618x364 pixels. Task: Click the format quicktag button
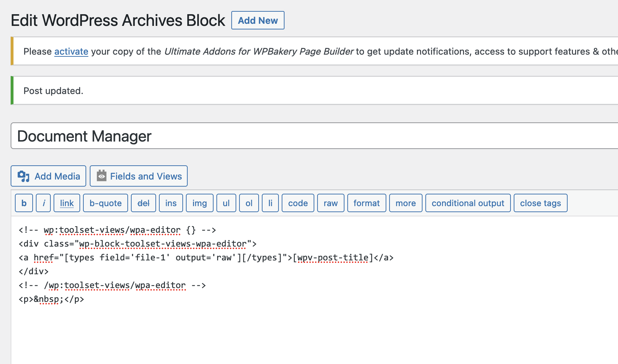[367, 203]
